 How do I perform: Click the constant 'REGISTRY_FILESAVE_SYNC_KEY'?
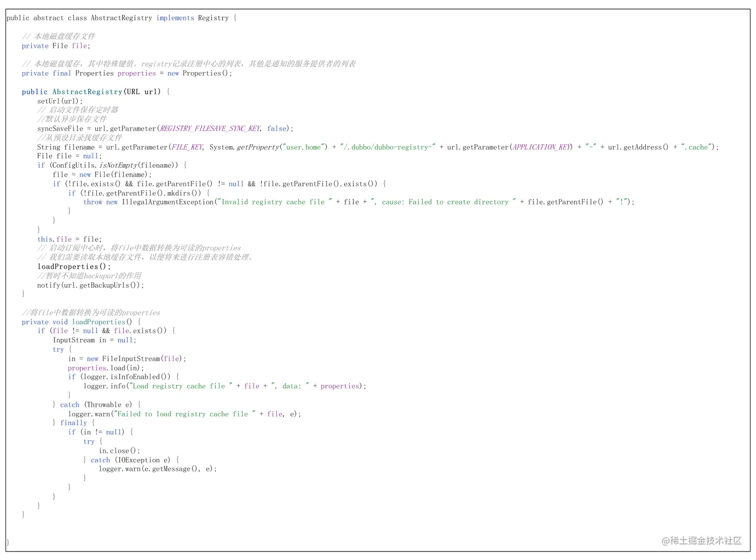tap(210, 129)
